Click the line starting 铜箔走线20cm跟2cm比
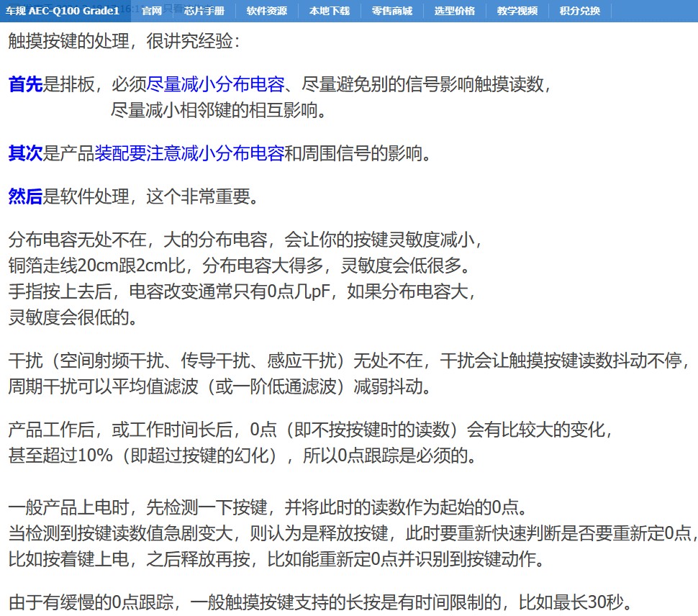 tap(240, 266)
